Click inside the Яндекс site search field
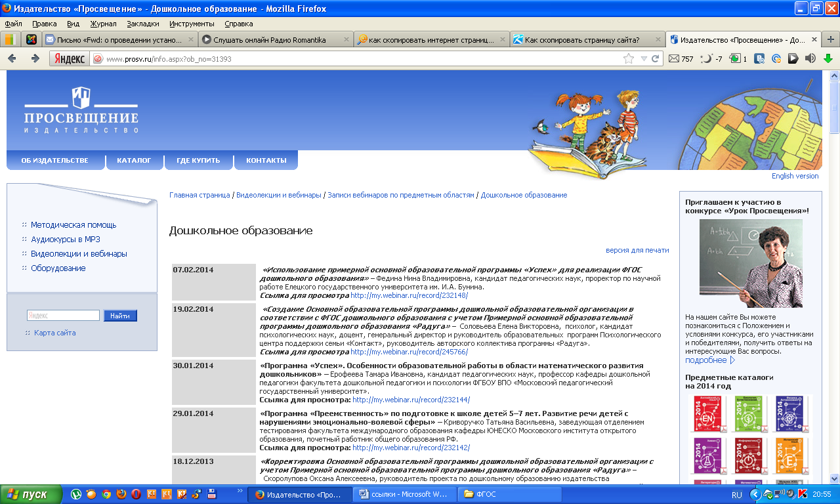840x504 pixels. (63, 316)
